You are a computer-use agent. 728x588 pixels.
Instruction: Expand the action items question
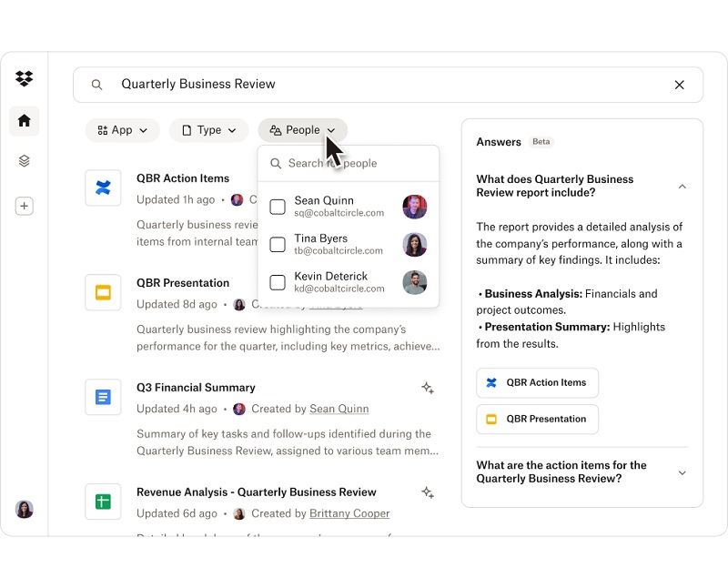[682, 472]
